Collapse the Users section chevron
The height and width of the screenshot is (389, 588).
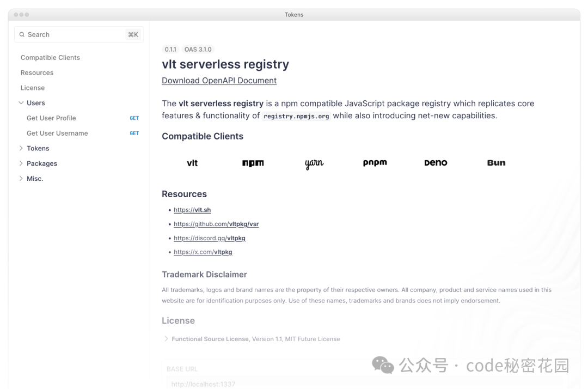(x=21, y=103)
